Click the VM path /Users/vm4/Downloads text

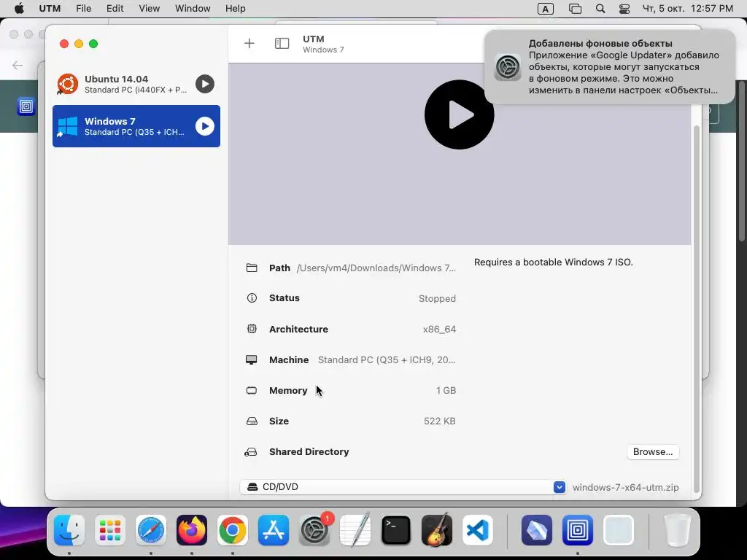coord(376,268)
